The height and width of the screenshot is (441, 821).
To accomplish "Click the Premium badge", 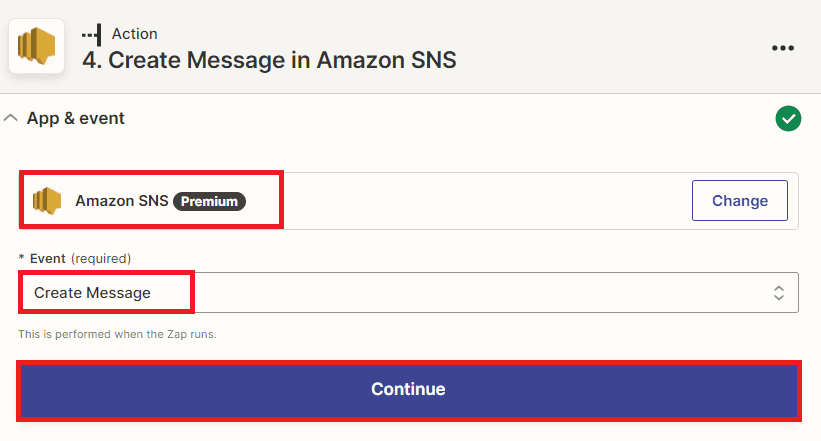I will pos(209,201).
